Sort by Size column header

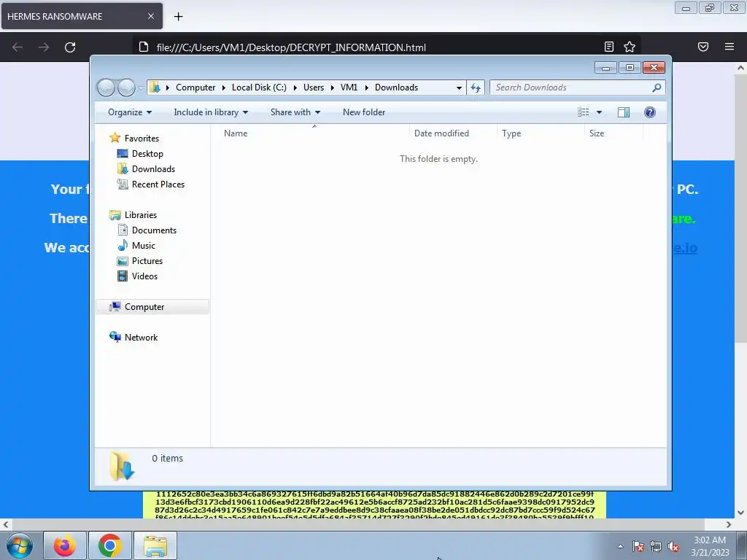click(614, 133)
